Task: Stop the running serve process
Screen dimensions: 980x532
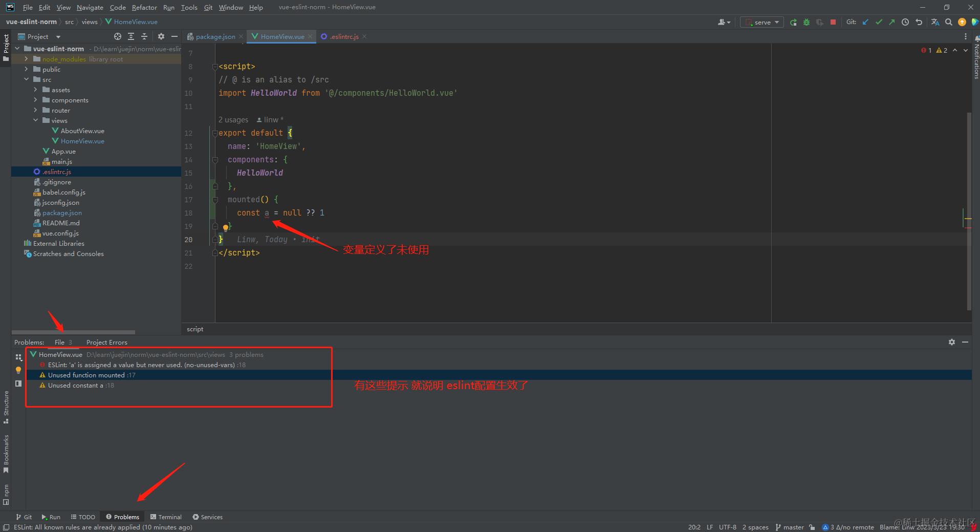Action: tap(833, 22)
